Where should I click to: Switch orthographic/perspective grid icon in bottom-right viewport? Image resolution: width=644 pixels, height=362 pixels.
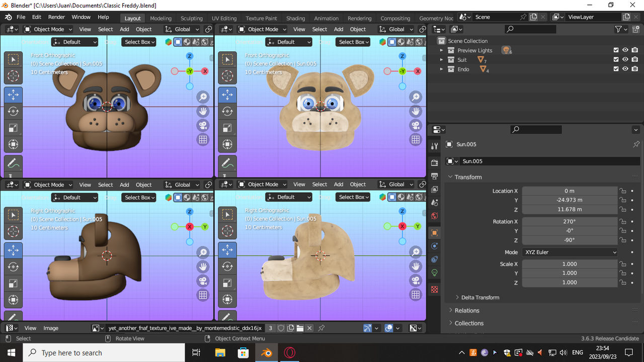click(x=416, y=295)
